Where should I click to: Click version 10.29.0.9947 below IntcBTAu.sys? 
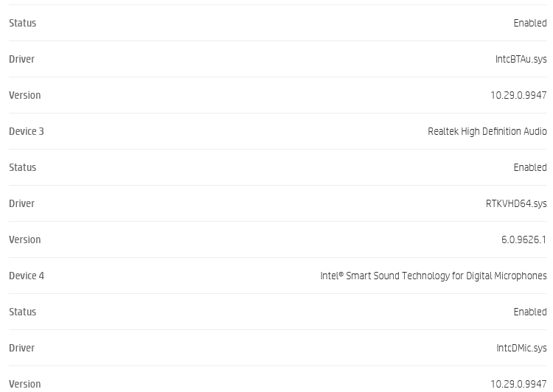pos(518,95)
